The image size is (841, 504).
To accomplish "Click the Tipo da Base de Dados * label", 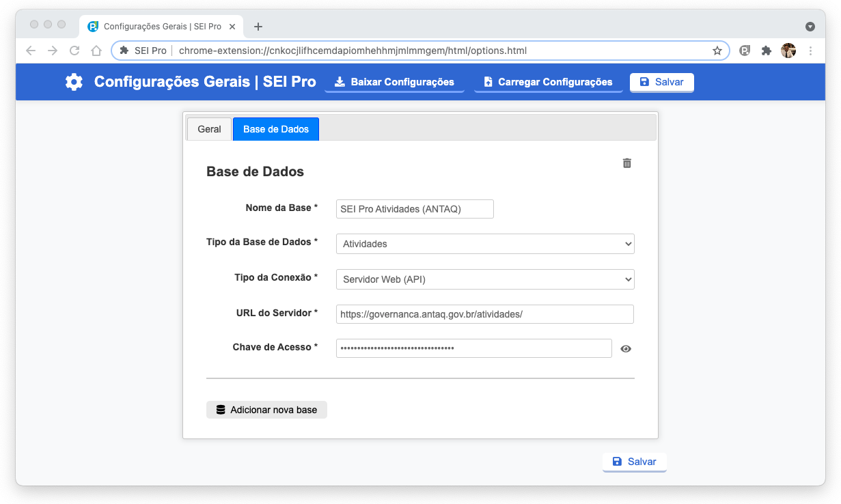I will coord(262,242).
